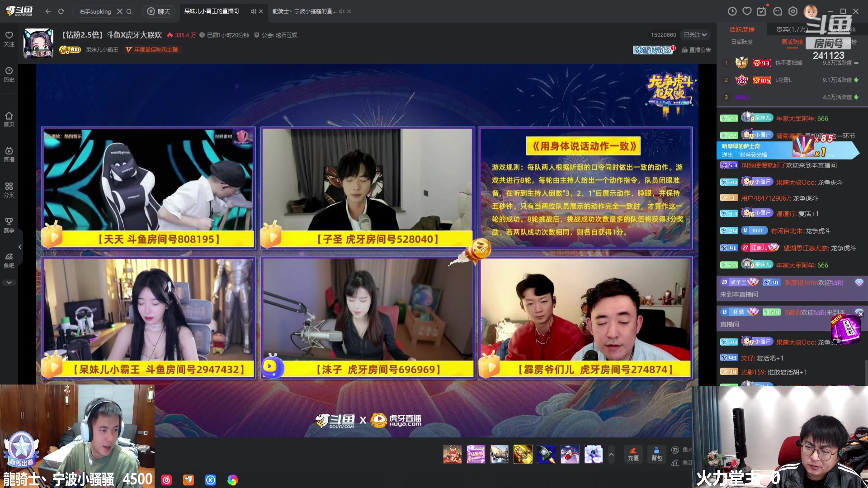Click the search magnifier icon
The height and width of the screenshot is (488, 868).
pos(129,11)
